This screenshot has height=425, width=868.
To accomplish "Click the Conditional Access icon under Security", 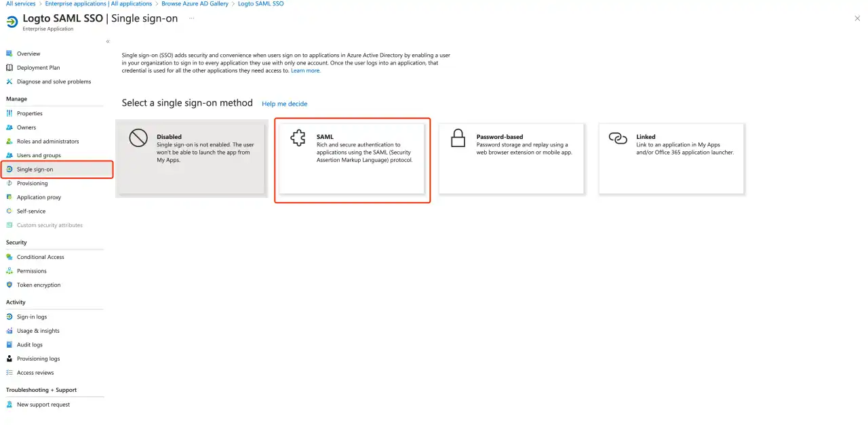I will click(x=10, y=257).
